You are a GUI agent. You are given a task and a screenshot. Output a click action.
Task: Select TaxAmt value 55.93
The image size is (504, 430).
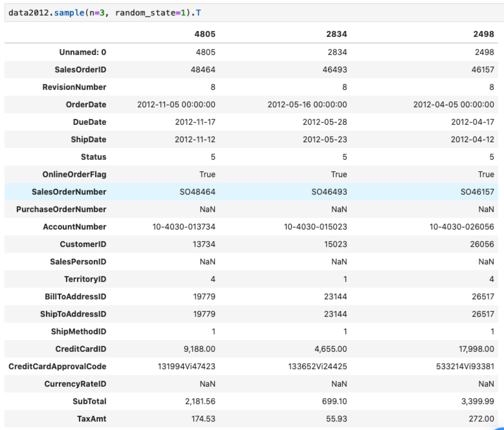(x=336, y=419)
